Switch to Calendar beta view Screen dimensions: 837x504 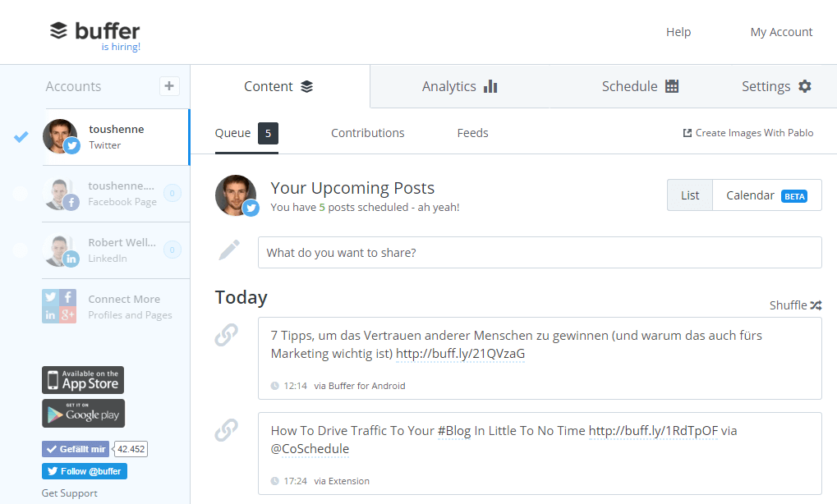coord(766,195)
